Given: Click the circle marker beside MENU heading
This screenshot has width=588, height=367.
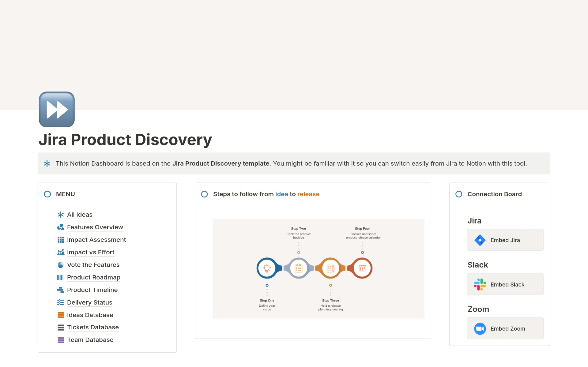Looking at the screenshot, I should point(47,194).
